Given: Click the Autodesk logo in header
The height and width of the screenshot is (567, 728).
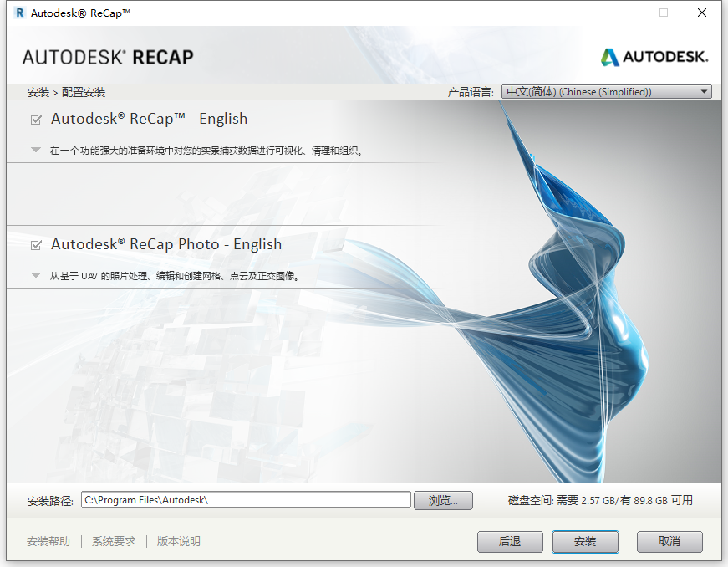Looking at the screenshot, I should pos(654,57).
